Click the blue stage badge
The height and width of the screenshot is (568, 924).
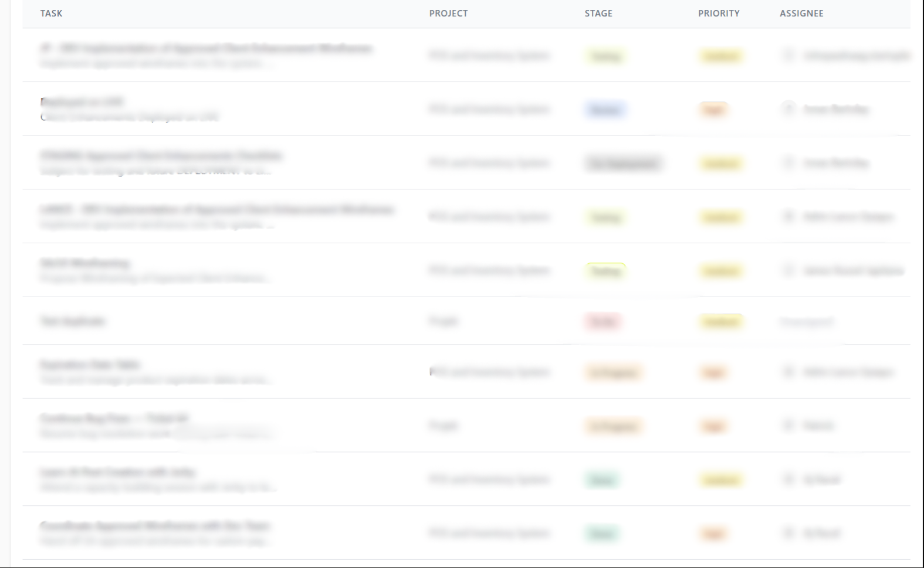(605, 110)
